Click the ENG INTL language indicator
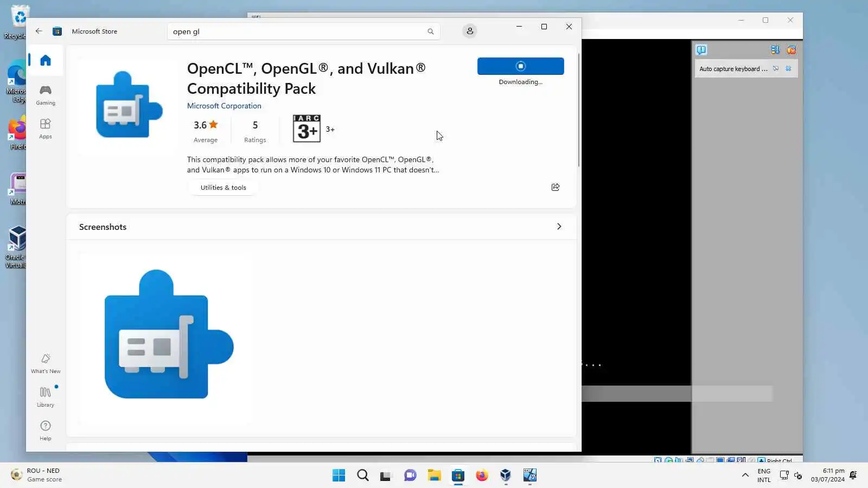The height and width of the screenshot is (488, 868). [764, 475]
